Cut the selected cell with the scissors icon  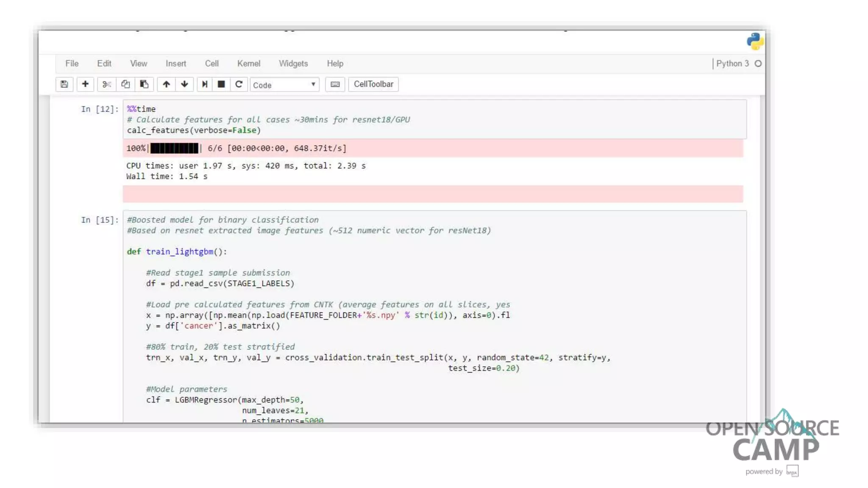(x=106, y=84)
